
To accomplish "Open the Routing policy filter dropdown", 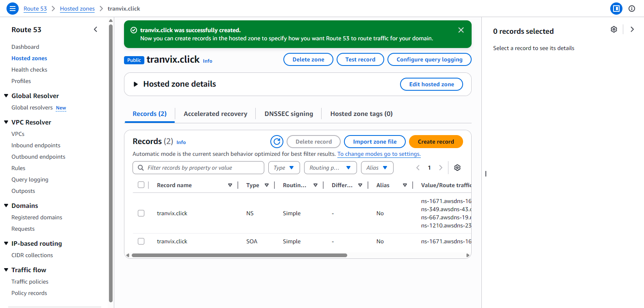I will coord(331,168).
